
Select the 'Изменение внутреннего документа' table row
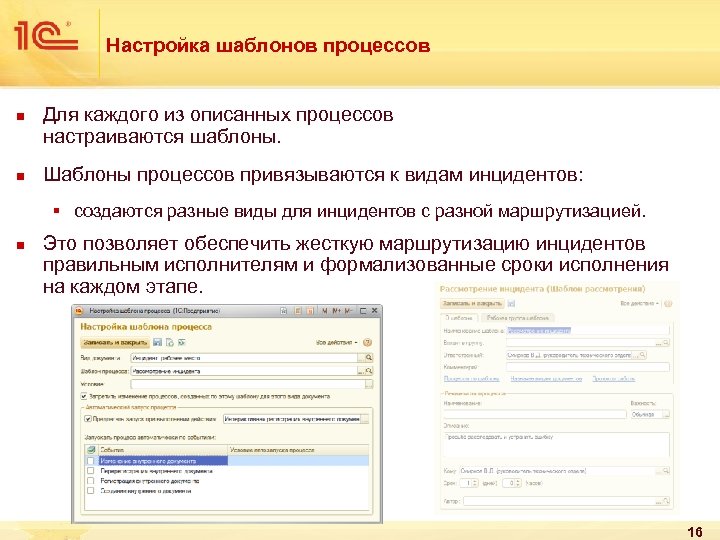coord(227,461)
